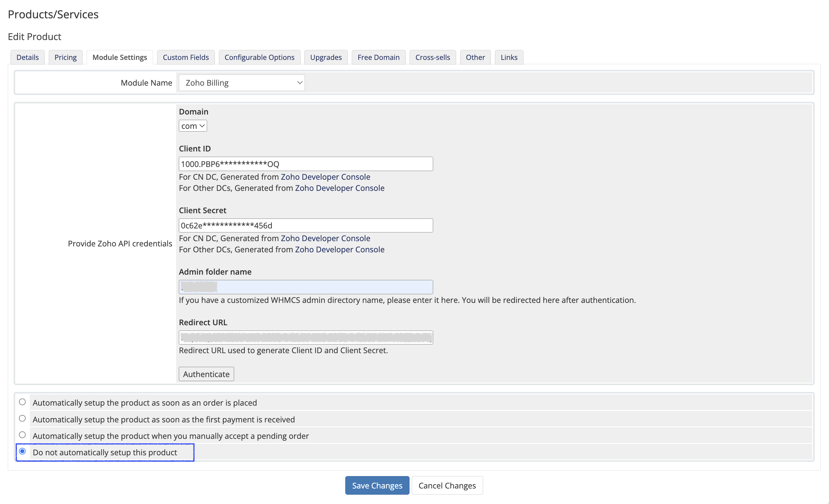This screenshot has height=504, width=829.
Task: Click into the Client ID field
Action: click(x=306, y=164)
